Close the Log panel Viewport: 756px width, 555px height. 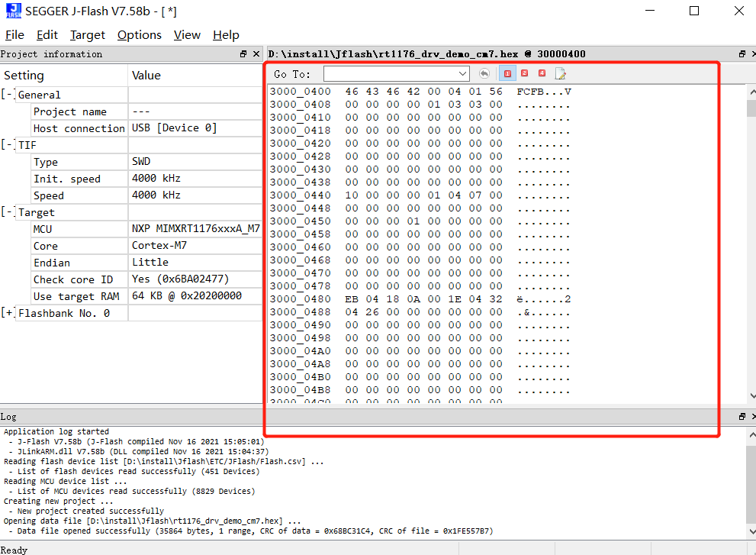[753, 417]
